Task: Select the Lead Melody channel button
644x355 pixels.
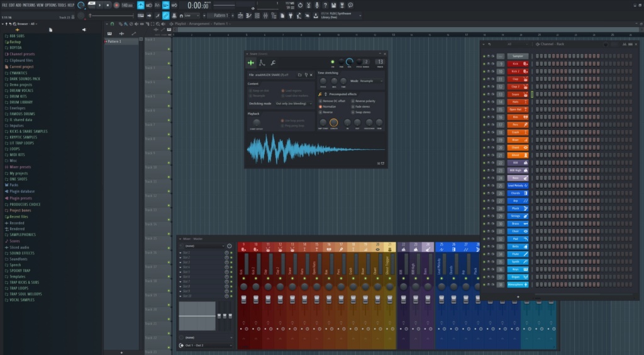Action: 518,186
